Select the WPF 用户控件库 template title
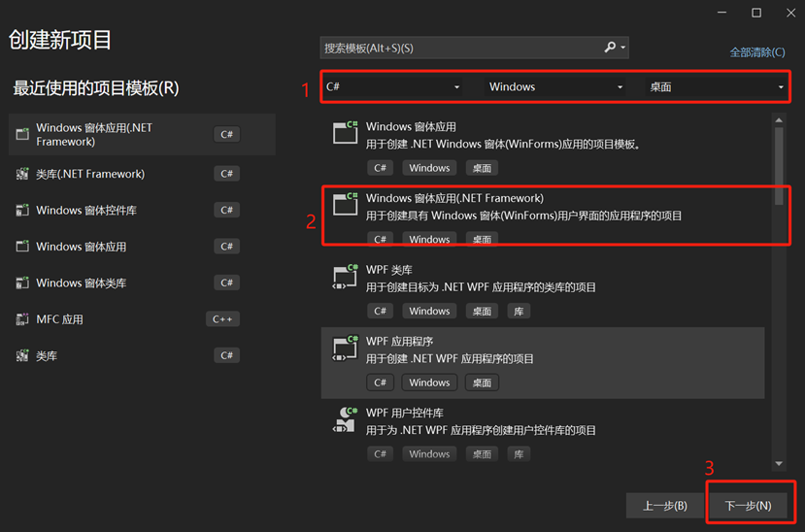Image resolution: width=805 pixels, height=532 pixels. tap(405, 413)
